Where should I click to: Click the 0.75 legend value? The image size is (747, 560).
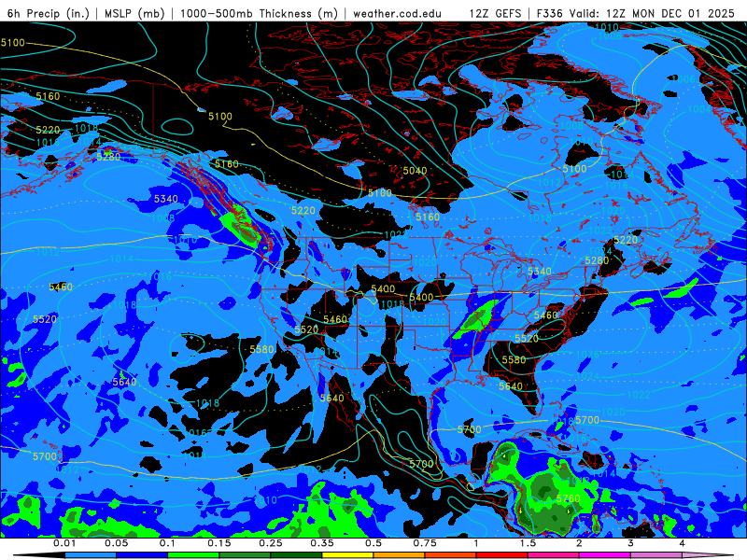tap(425, 543)
